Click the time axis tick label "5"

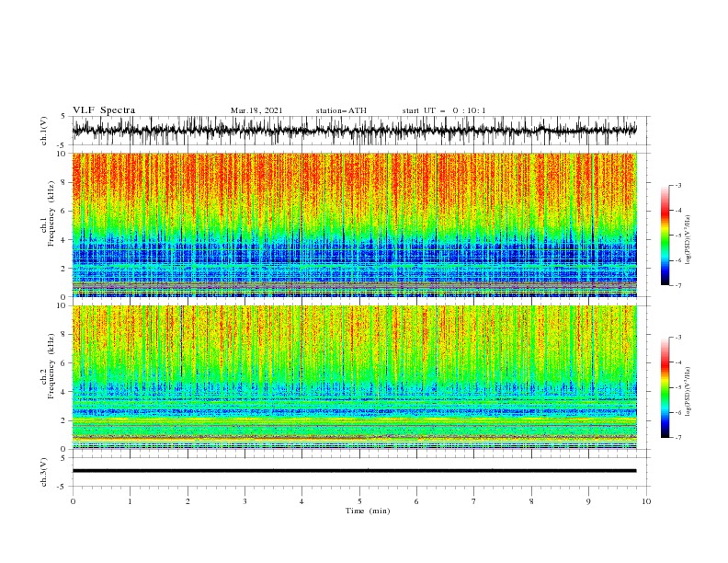click(359, 501)
